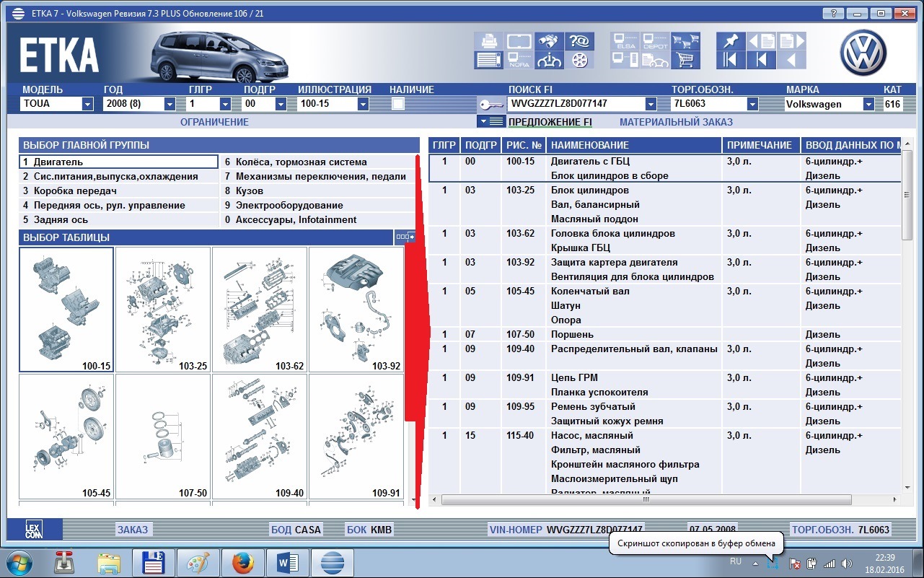Open the multiple shopping carts icon
924x578 pixels.
[x=685, y=41]
